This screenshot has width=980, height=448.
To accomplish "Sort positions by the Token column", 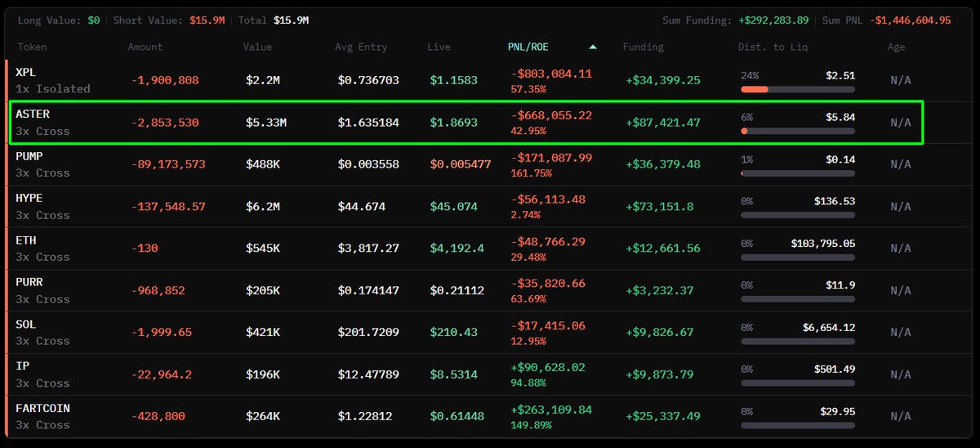I will point(33,47).
